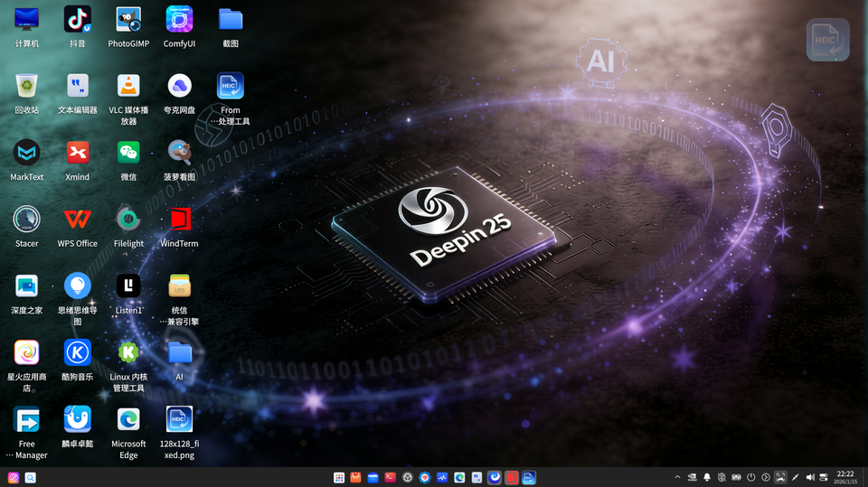Open the NVIDIA tray icon
Viewport: 868px width, 487px height.
(x=692, y=477)
